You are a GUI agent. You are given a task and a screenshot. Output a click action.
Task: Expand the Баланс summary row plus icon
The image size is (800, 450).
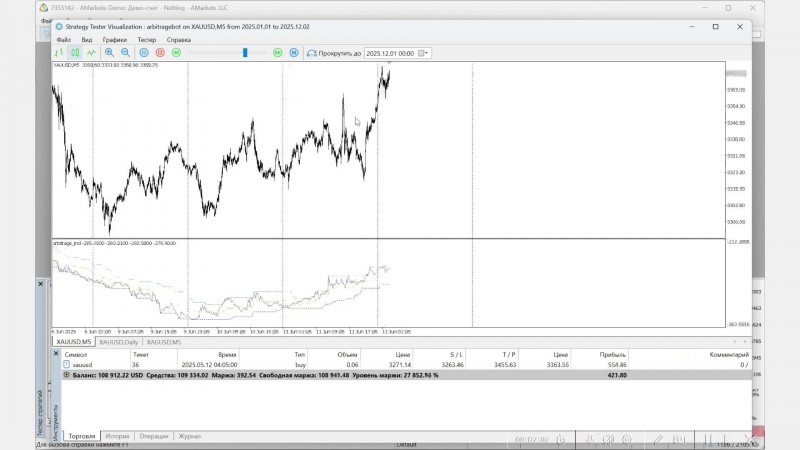point(66,375)
